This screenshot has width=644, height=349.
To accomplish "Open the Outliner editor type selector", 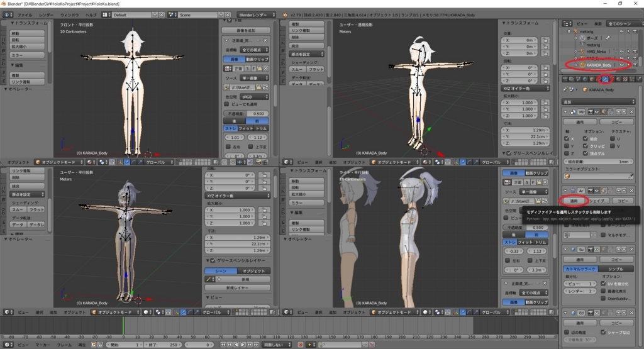I will [567, 23].
